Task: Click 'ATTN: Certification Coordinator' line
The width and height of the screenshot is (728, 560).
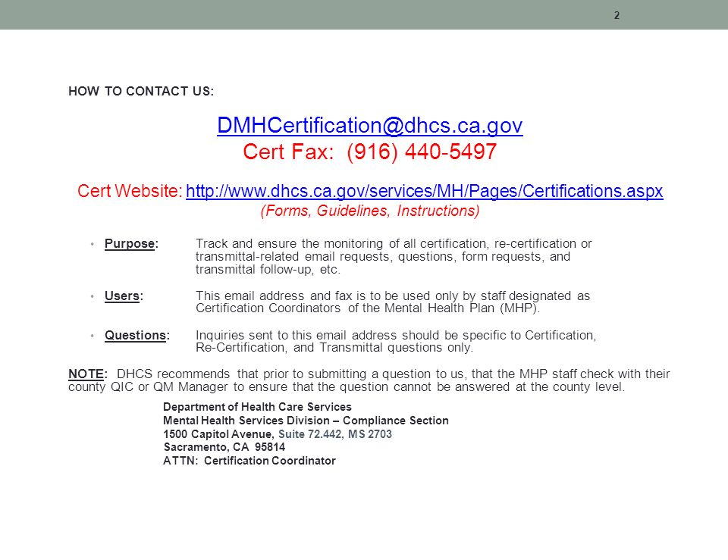Action: coord(249,461)
